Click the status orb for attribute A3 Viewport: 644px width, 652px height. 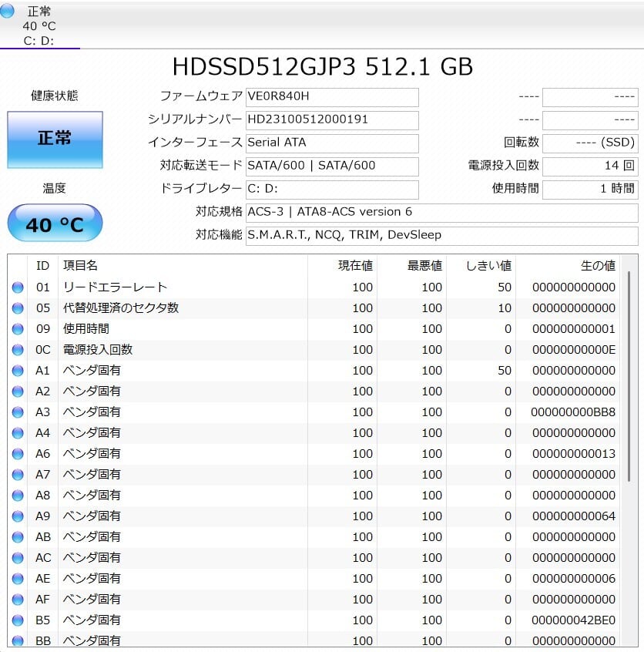click(x=18, y=412)
